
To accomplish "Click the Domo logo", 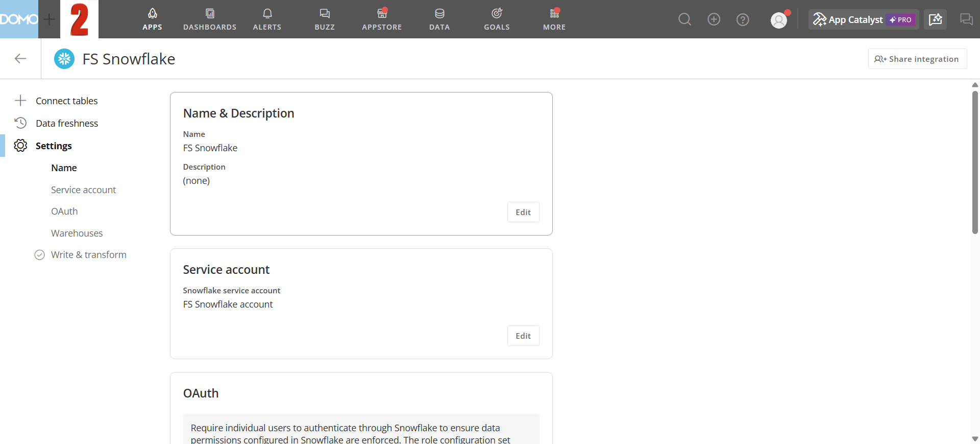I will 19,19.
